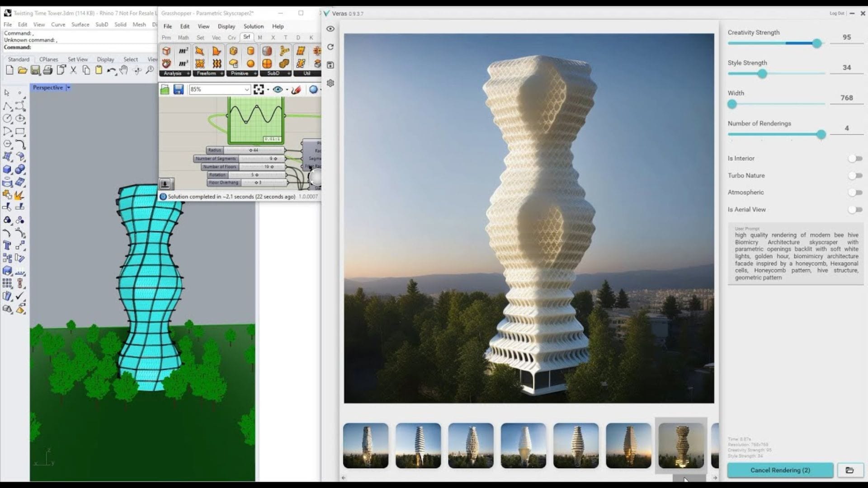Click the Cancel Rendering button

pos(780,470)
